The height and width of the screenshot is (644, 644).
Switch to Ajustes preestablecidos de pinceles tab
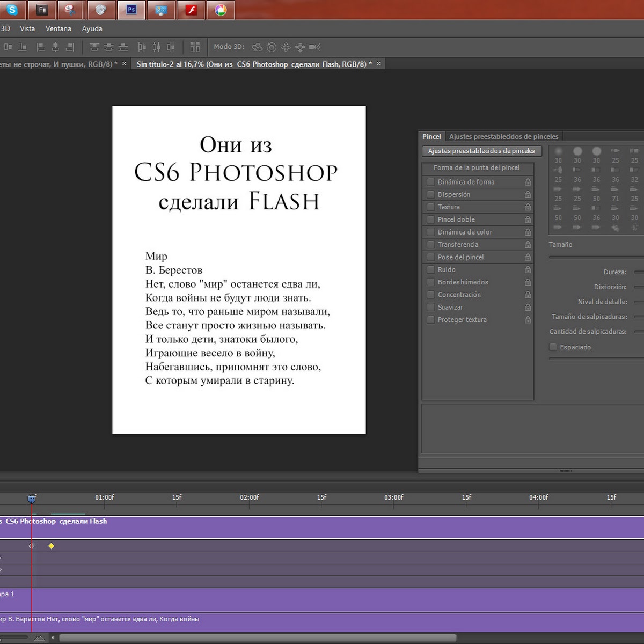click(x=503, y=136)
